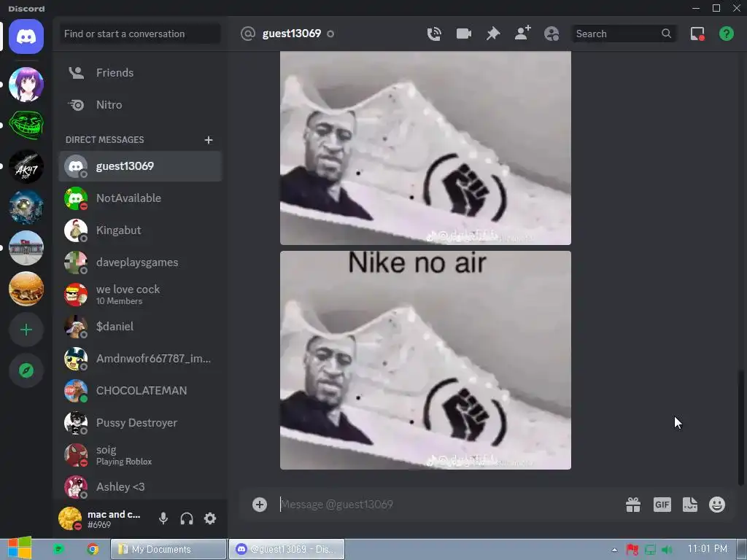Open the upper GIF image
The width and height of the screenshot is (747, 560).
[x=425, y=147]
